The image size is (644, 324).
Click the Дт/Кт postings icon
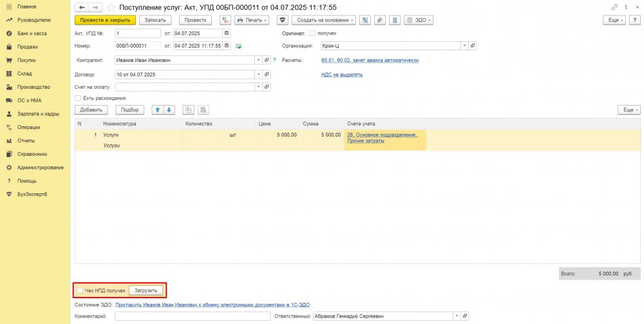pos(225,20)
